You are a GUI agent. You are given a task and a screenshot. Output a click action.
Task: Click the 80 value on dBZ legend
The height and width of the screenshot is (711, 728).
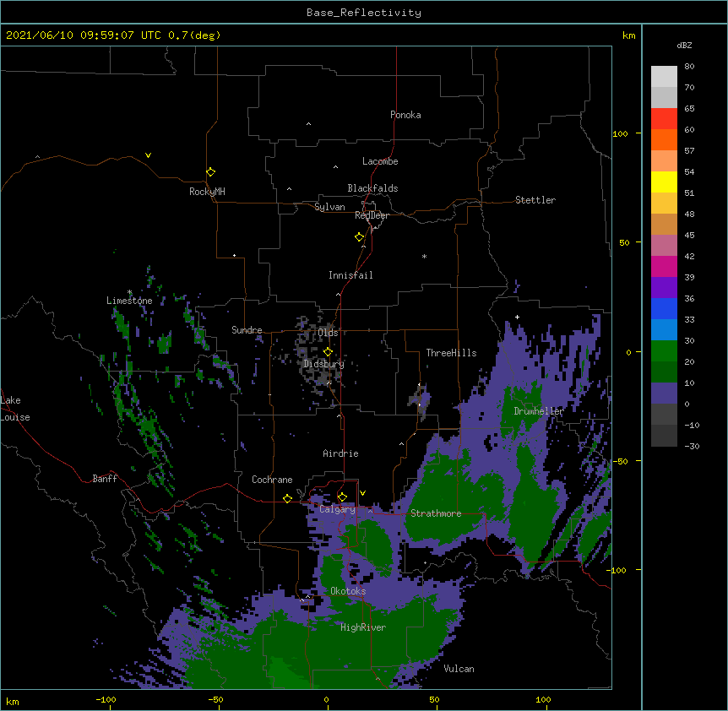coord(689,67)
